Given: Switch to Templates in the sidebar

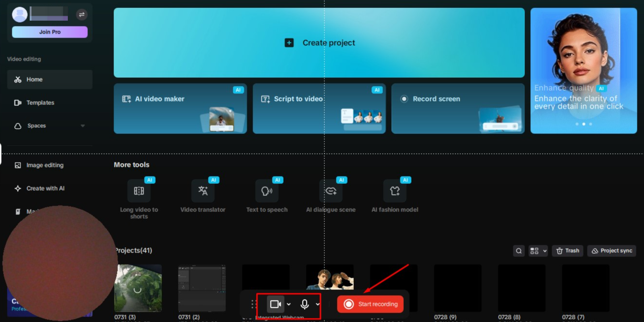Looking at the screenshot, I should click(x=40, y=102).
